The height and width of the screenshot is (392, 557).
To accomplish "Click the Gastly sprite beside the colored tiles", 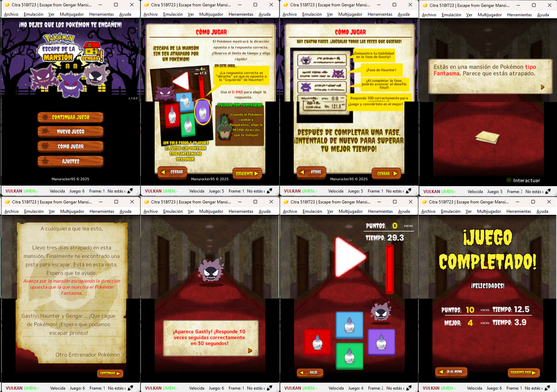I will pyautogui.click(x=381, y=312).
